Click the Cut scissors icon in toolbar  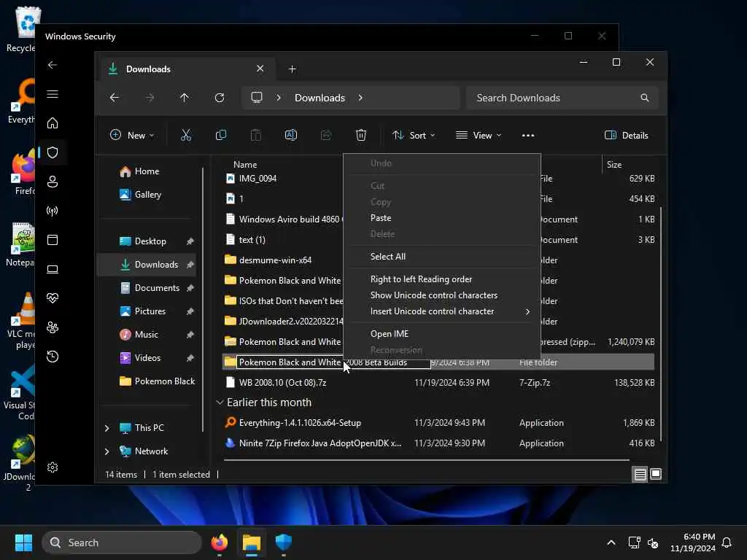tap(186, 135)
